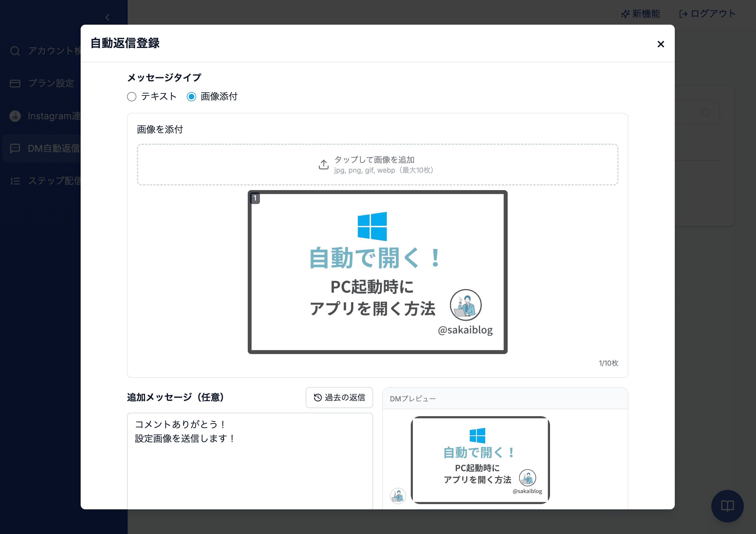Viewport: 756px width, 534px height.
Task: Click the メッセージタイプ heading
Action: click(164, 78)
